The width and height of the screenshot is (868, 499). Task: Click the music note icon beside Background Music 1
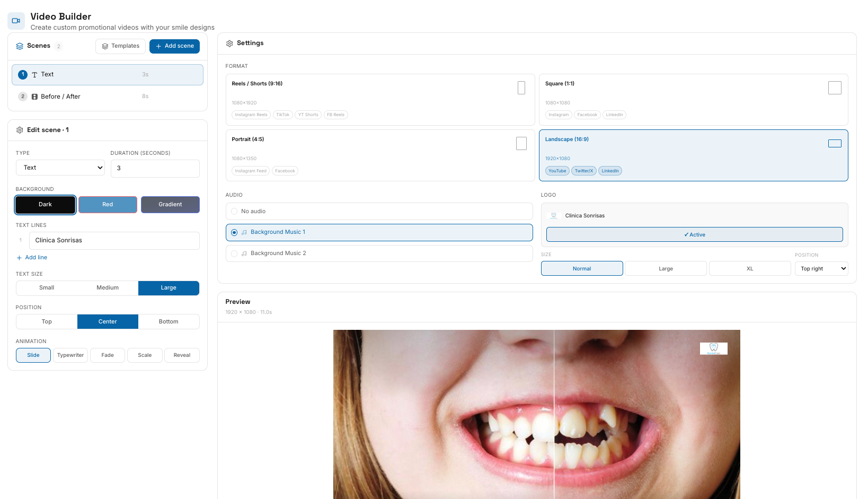coord(244,232)
